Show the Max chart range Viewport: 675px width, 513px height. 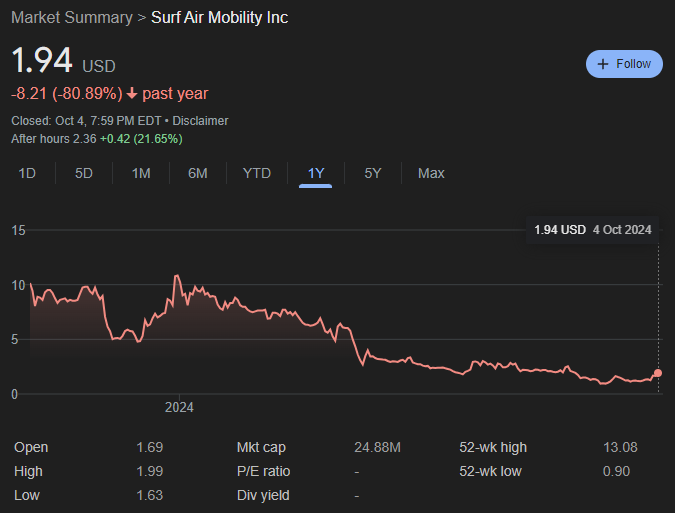[x=431, y=173]
